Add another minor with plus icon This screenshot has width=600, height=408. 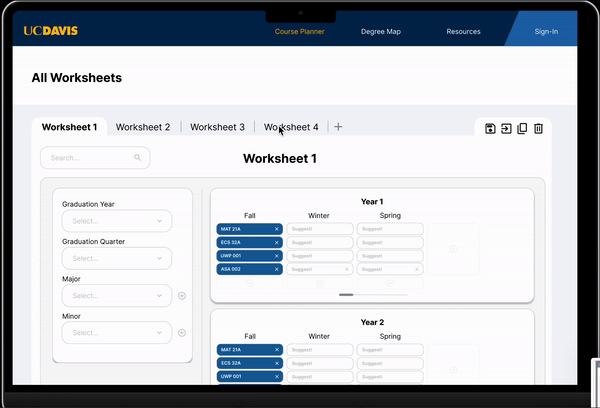182,333
